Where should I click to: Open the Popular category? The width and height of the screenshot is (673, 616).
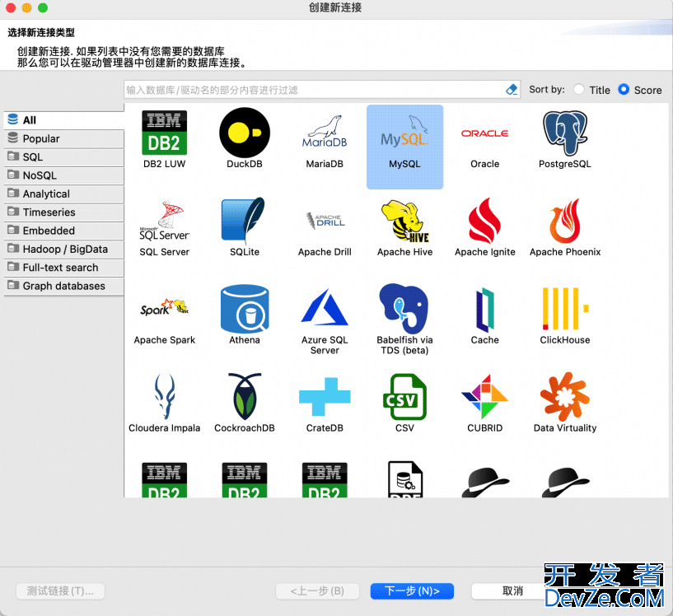(x=64, y=138)
